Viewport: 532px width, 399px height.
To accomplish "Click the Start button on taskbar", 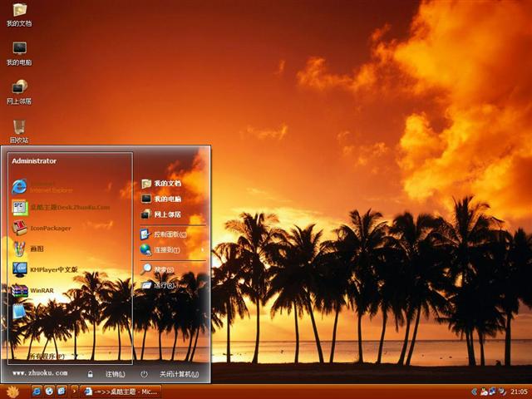I will [x=12, y=391].
